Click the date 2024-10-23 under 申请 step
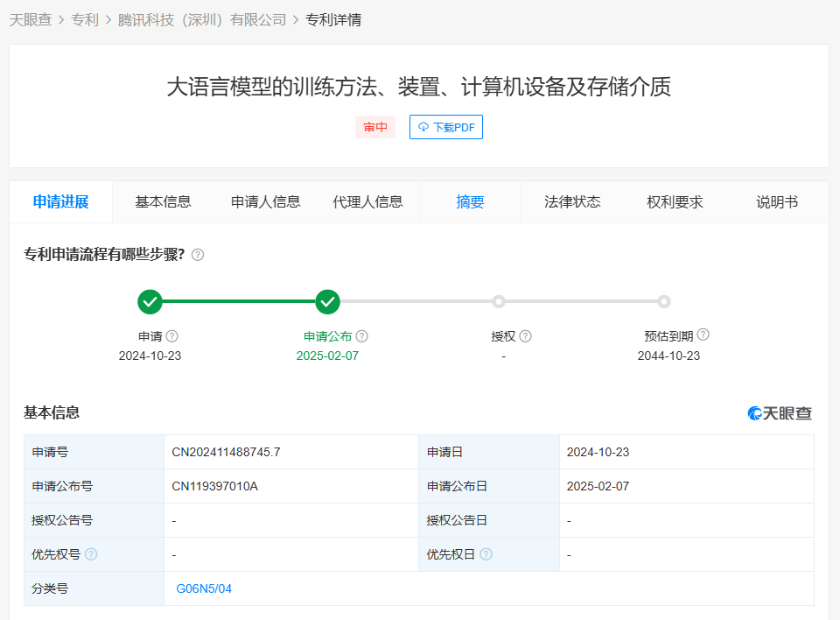This screenshot has height=620, width=840. click(x=150, y=356)
